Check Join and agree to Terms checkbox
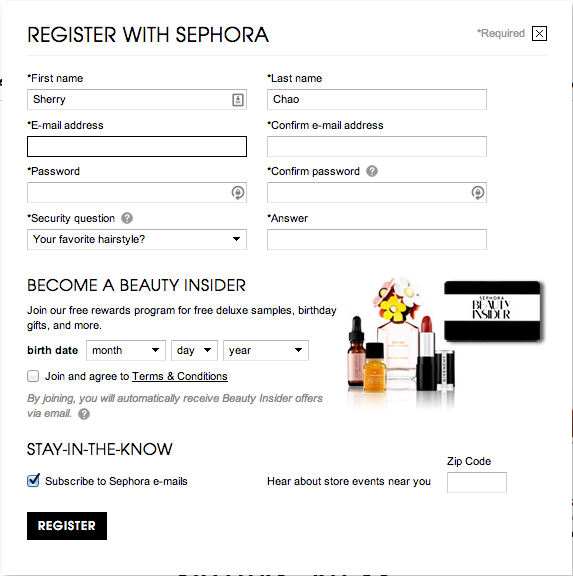 33,376
